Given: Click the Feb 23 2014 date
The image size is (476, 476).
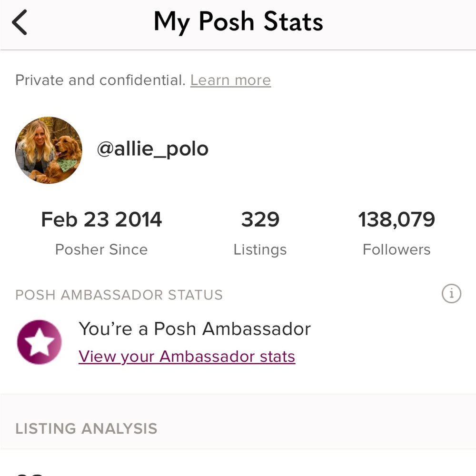Looking at the screenshot, I should [x=101, y=219].
